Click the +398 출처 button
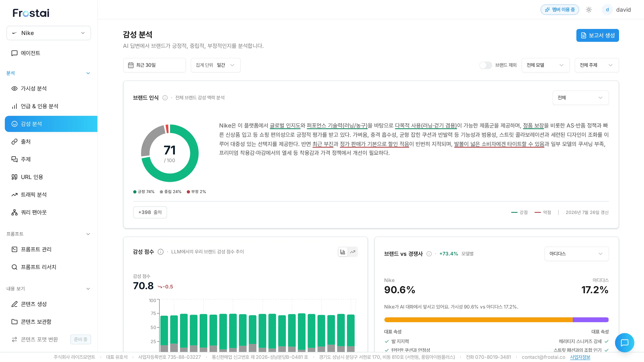 click(x=150, y=212)
